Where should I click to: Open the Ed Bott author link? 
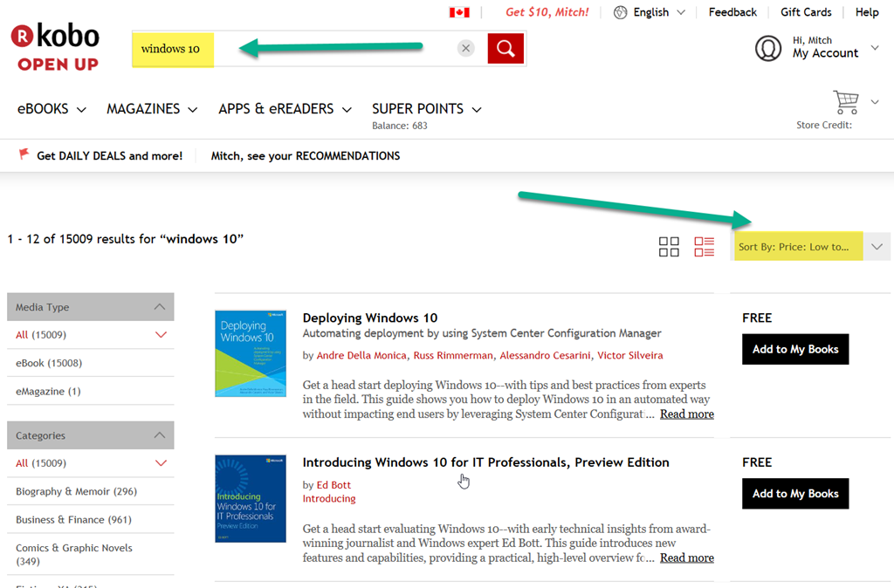click(334, 485)
